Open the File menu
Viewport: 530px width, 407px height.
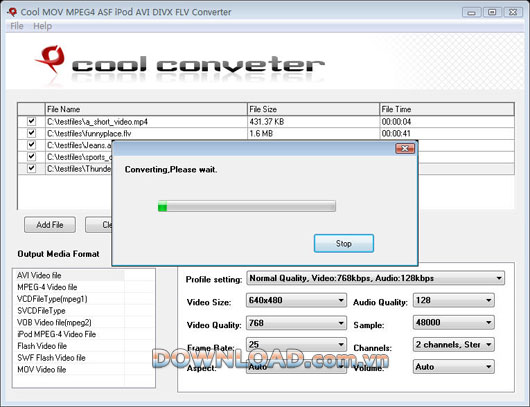[17, 26]
